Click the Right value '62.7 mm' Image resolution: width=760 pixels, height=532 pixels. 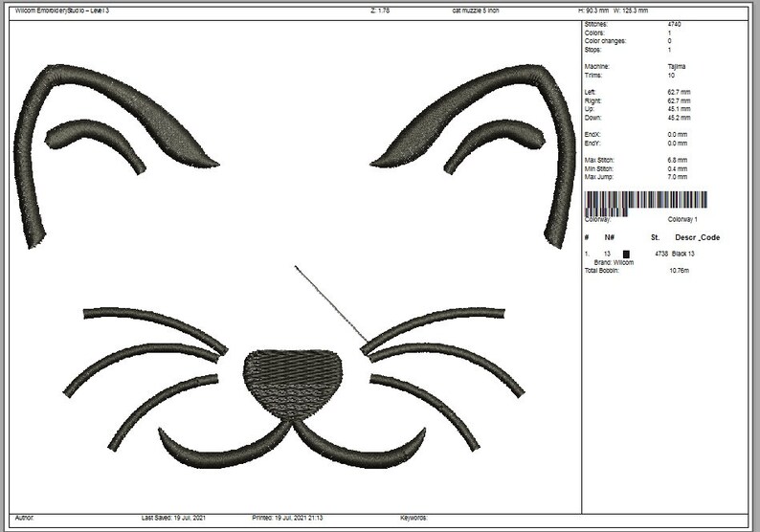(679, 100)
